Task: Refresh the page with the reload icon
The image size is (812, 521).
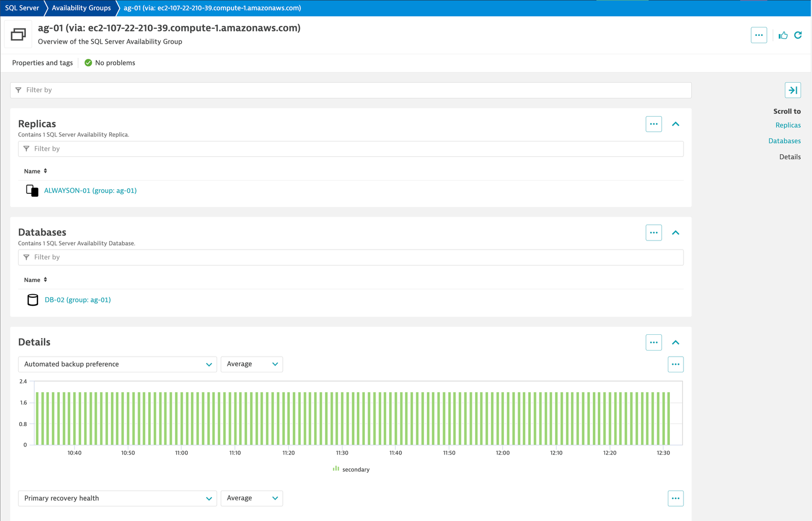Action: coord(798,35)
